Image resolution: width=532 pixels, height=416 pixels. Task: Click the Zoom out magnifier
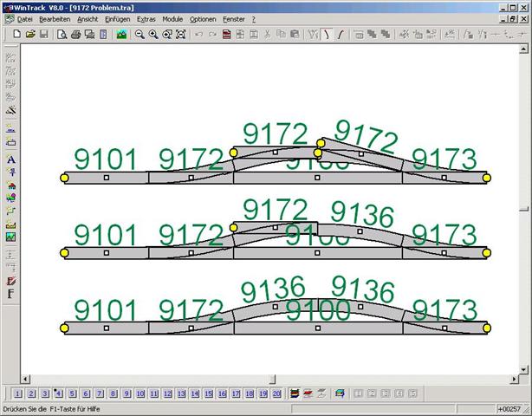tap(139, 34)
